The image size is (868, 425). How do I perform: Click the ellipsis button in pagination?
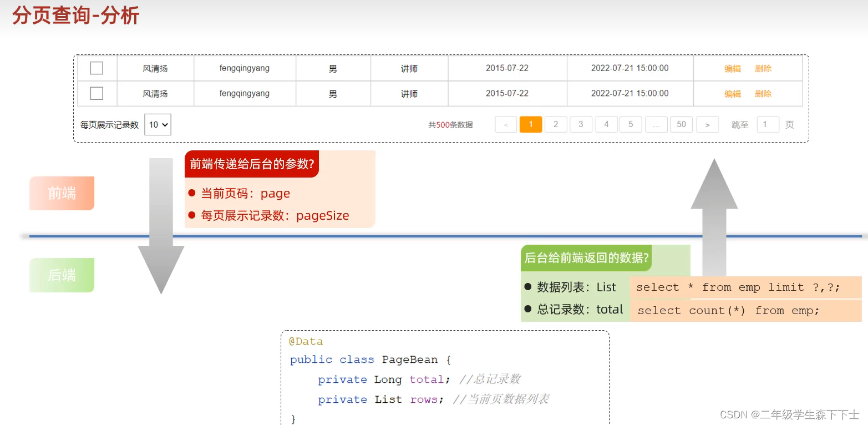coord(656,124)
